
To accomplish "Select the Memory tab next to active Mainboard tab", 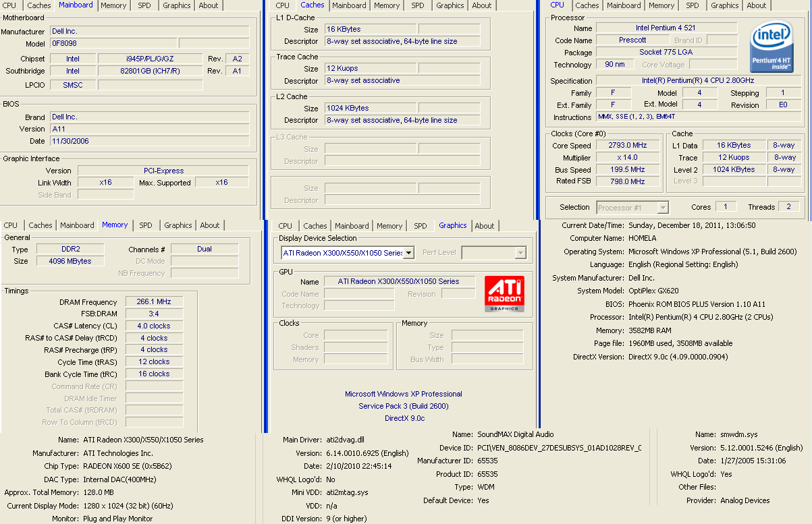I will point(113,5).
